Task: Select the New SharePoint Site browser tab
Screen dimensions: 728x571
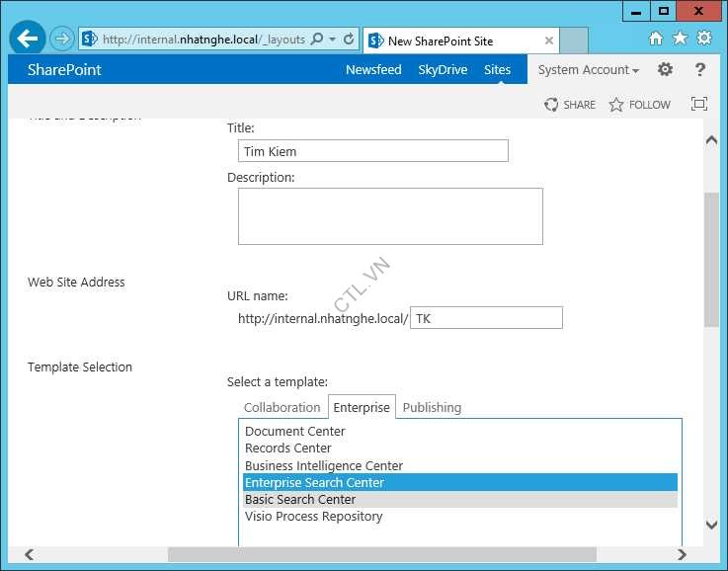Action: [461, 41]
